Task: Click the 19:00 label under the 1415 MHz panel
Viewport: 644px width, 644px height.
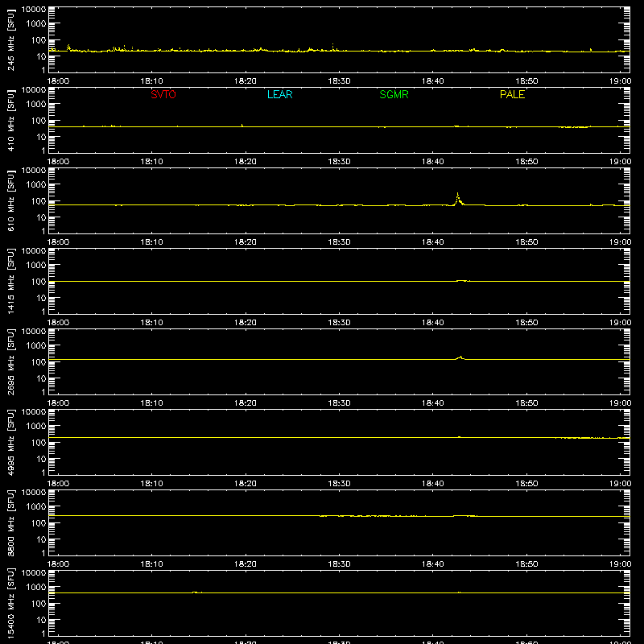Action: pos(620,323)
